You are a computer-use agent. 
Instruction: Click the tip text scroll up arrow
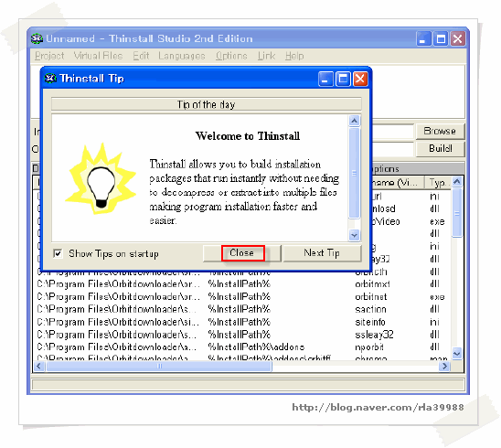354,121
